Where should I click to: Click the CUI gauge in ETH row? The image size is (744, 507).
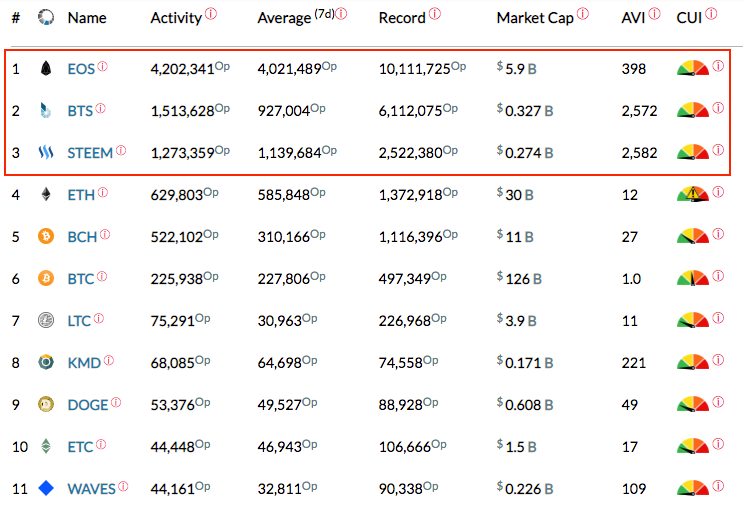[x=693, y=194]
